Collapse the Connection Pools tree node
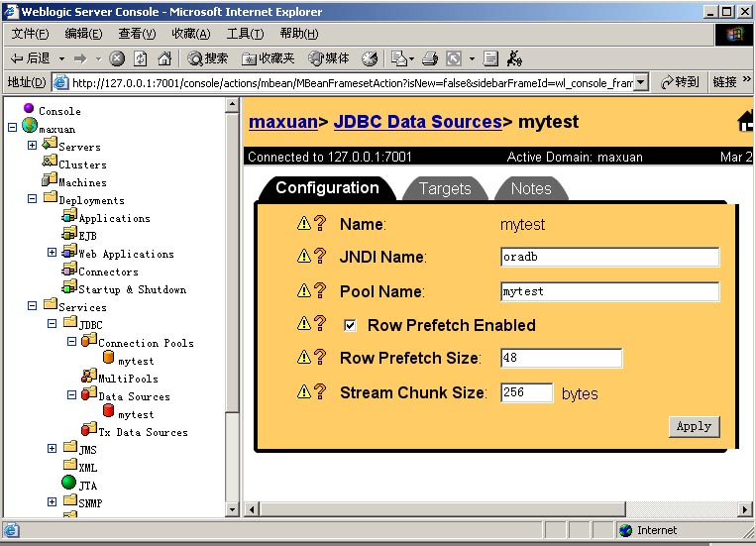The height and width of the screenshot is (546, 756). pyautogui.click(x=72, y=342)
